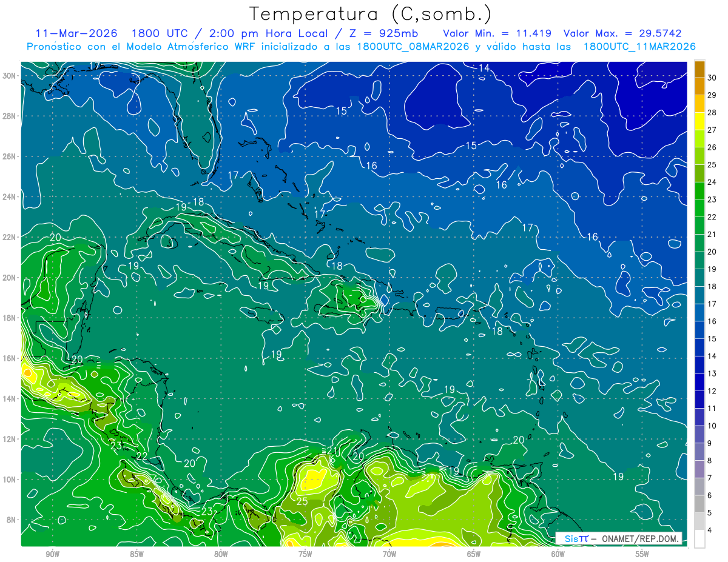Click the '24N' latitude axis label
728x562 pixels.
click(10, 196)
